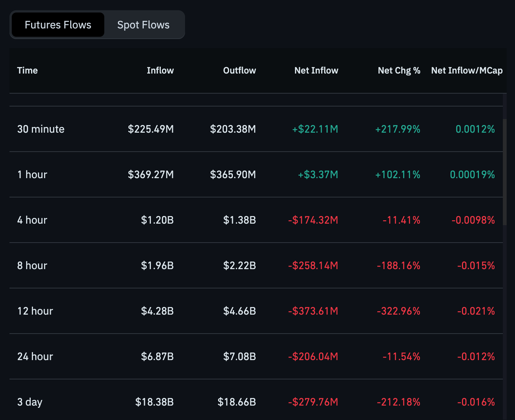
Task: Select the Futures Flows tab
Action: tap(58, 25)
